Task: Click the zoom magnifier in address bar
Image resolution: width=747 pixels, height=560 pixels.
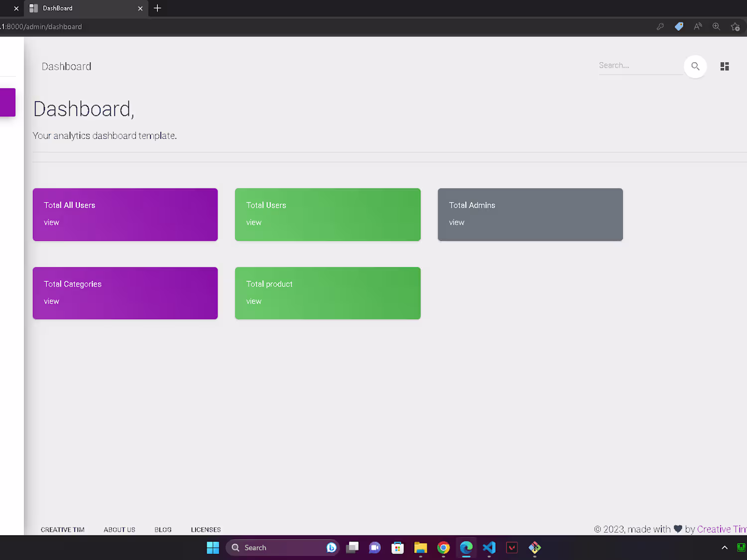Action: [x=716, y=27]
